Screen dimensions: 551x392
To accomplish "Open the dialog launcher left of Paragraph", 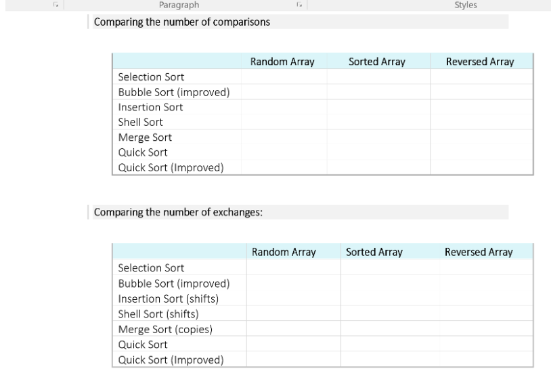I will pyautogui.click(x=56, y=5).
